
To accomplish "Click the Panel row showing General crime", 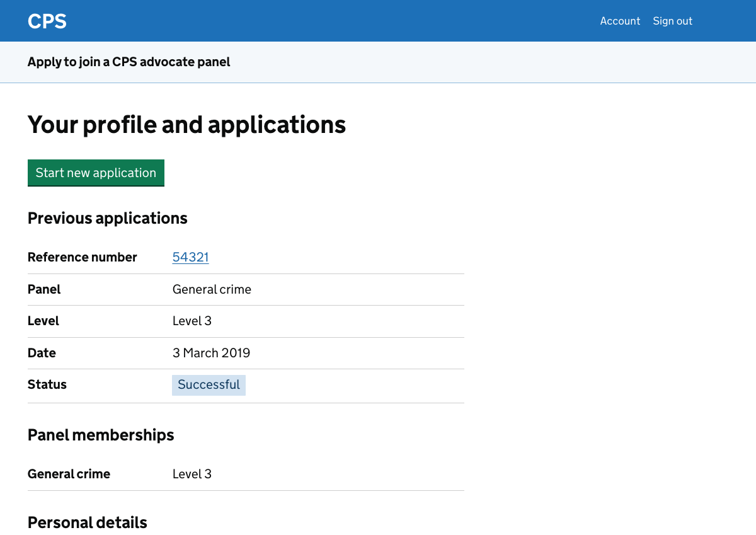I will tap(212, 289).
